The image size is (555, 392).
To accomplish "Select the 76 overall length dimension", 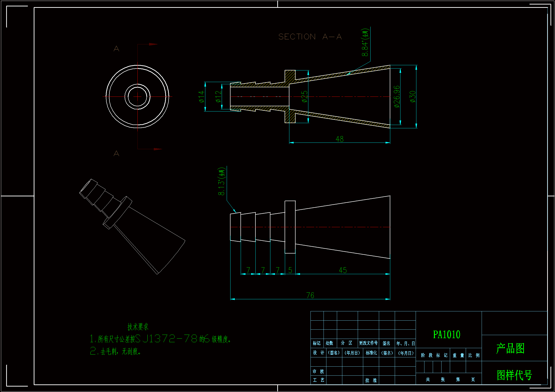I will [310, 295].
